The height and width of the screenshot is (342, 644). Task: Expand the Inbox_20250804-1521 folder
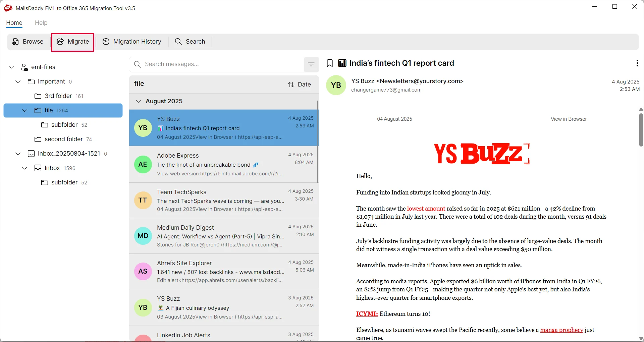click(x=18, y=154)
